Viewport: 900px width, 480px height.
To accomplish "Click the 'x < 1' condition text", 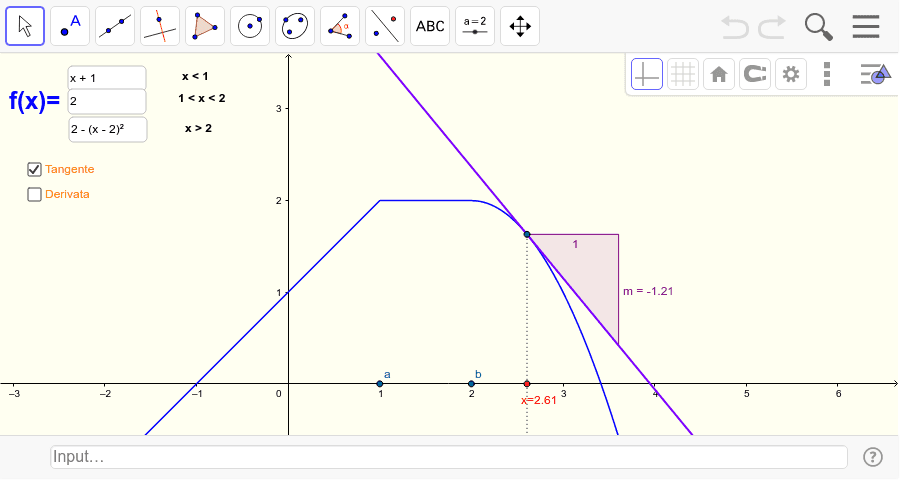I will click(195, 76).
